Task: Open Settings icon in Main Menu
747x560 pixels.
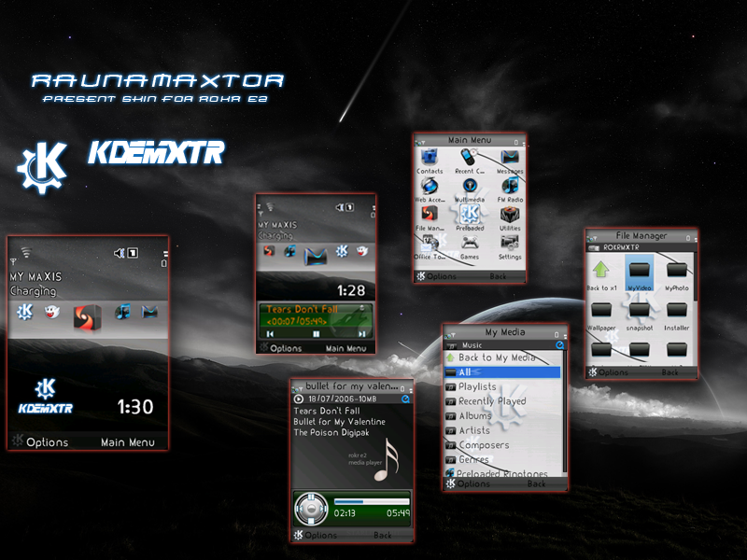Action: (510, 244)
